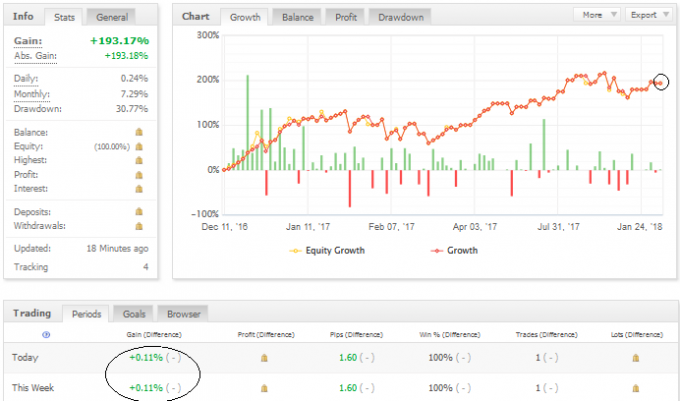
Task: Open the More dropdown menu
Action: (x=597, y=15)
